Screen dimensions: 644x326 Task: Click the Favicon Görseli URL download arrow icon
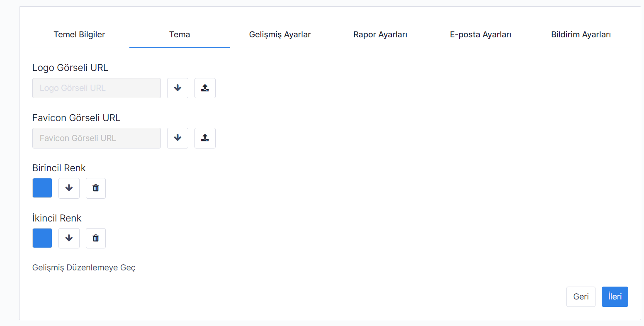pyautogui.click(x=177, y=138)
